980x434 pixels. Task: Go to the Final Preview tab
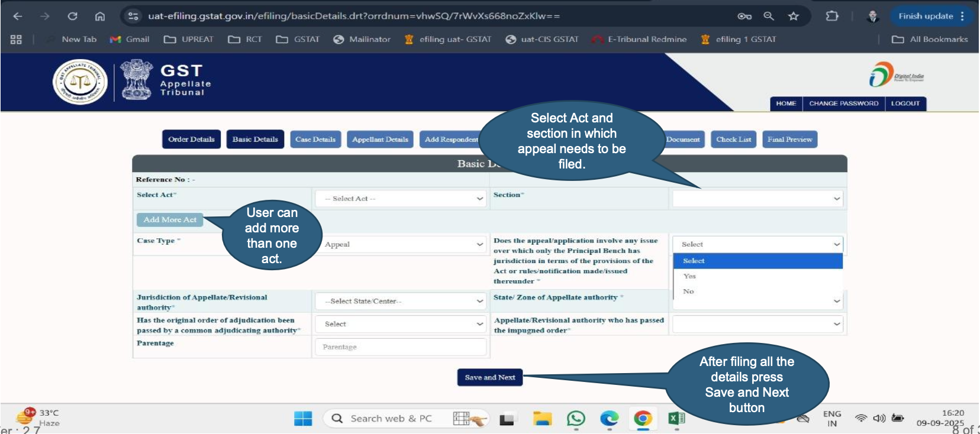coord(789,140)
